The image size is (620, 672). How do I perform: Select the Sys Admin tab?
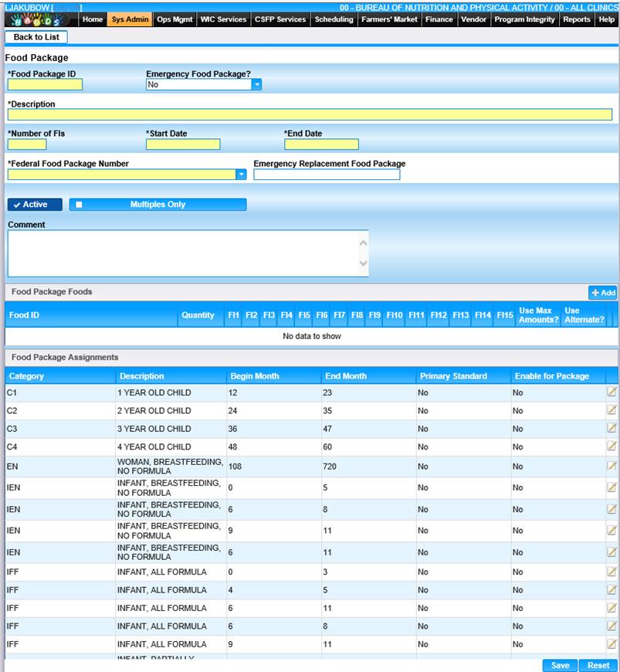point(130,19)
